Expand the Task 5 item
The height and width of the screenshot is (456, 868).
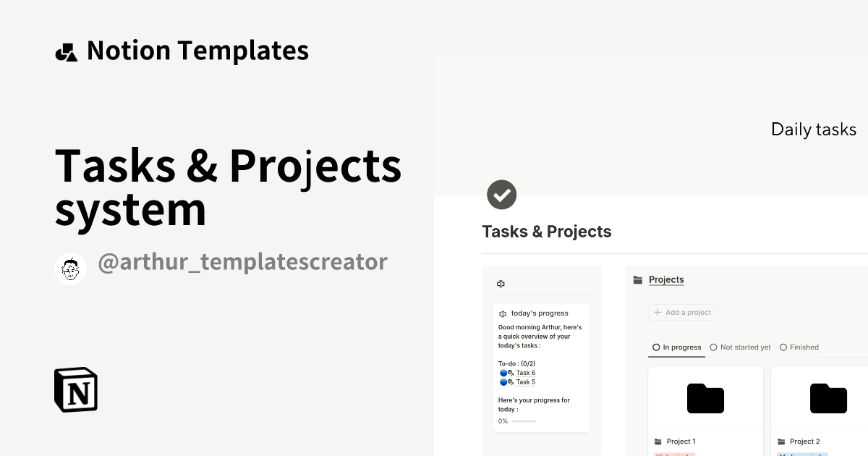(x=525, y=381)
